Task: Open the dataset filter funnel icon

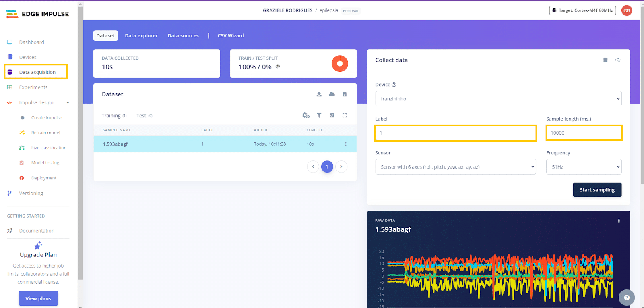Action: click(x=319, y=115)
